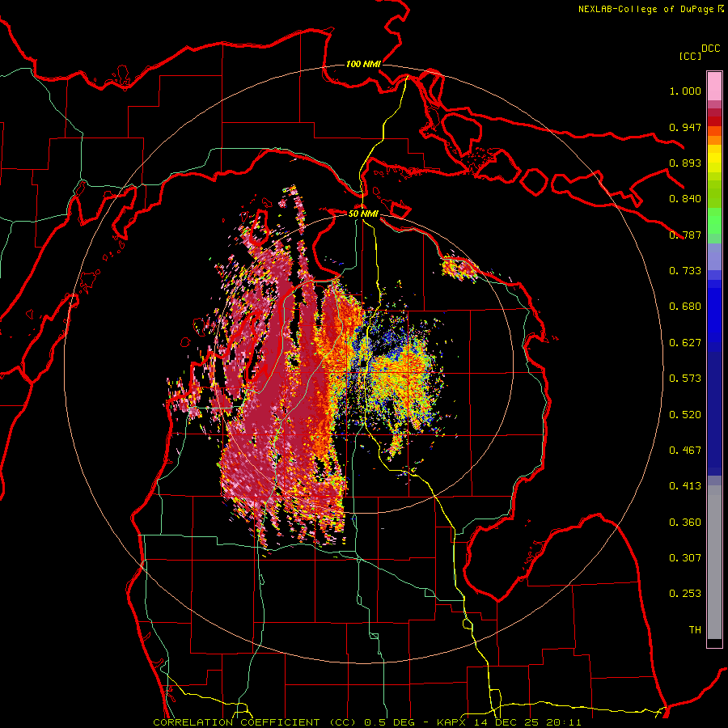The width and height of the screenshot is (728, 728).
Task: Click the 14 DEC 25 20:11 timestamp
Action: pos(528,722)
